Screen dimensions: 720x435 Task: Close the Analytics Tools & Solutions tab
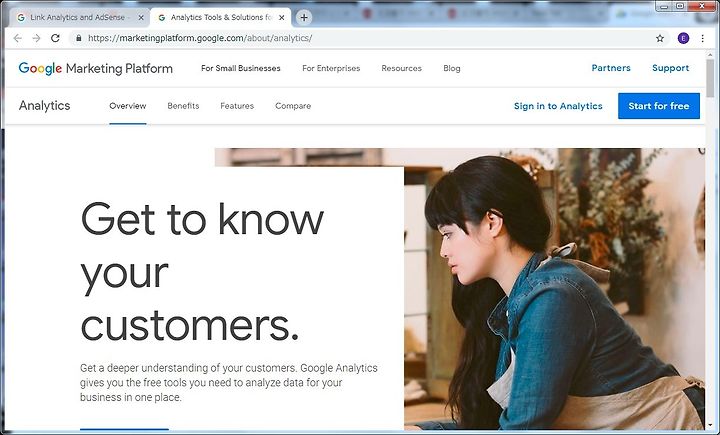click(282, 17)
